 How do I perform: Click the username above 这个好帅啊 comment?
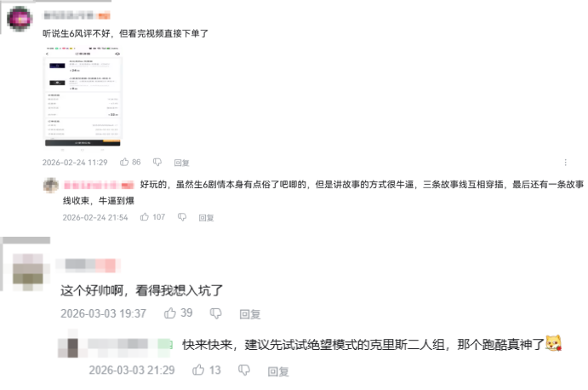coord(90,265)
